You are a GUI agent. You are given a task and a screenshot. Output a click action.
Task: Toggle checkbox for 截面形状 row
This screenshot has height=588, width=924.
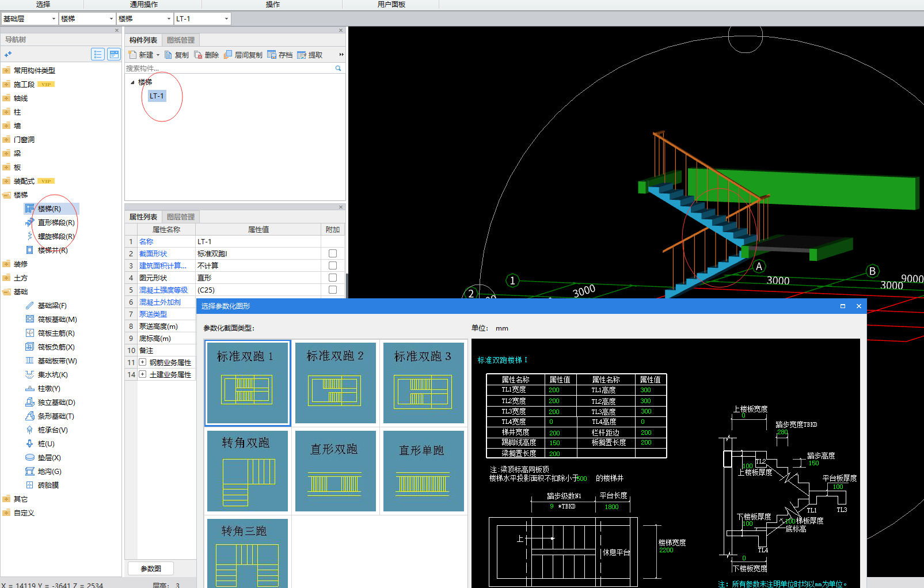pos(333,253)
